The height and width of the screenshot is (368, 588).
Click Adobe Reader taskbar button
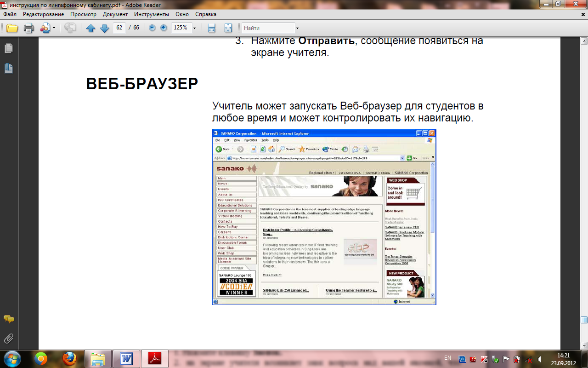tap(155, 359)
